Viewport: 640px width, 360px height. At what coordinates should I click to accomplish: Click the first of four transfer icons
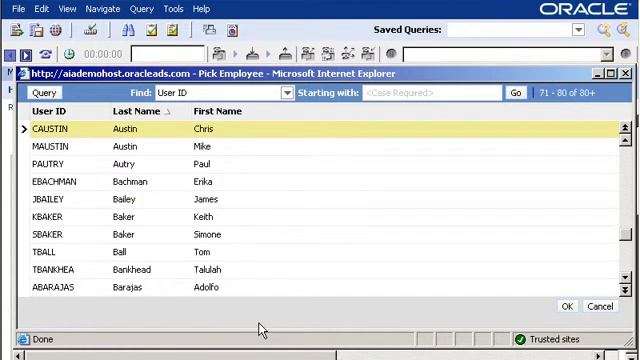click(308, 54)
